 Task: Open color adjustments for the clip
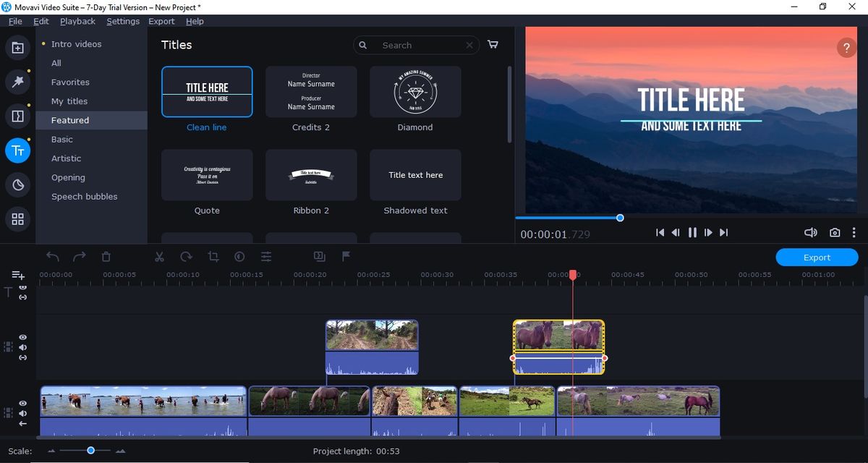pyautogui.click(x=239, y=257)
